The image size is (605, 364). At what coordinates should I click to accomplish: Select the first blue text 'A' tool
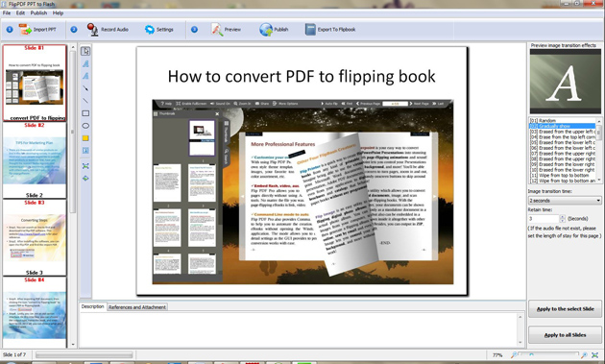tap(85, 63)
